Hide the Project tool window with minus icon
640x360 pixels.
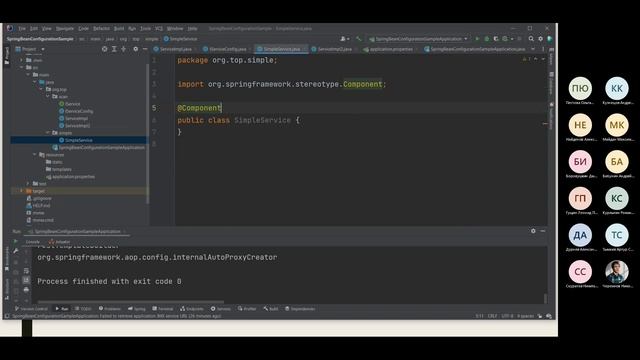pos(145,49)
